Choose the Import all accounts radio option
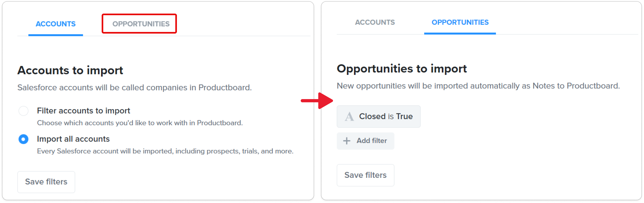Viewport: 644px width, 203px height. (23, 139)
